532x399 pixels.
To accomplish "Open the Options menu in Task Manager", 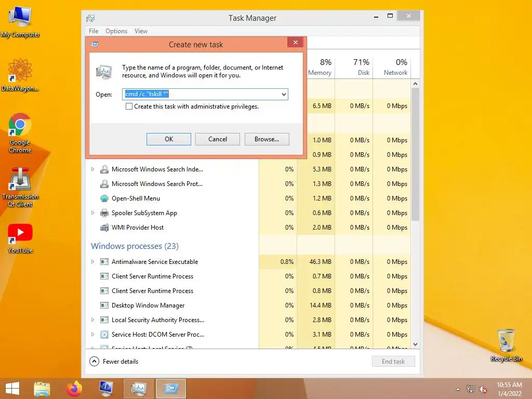I will [x=116, y=31].
